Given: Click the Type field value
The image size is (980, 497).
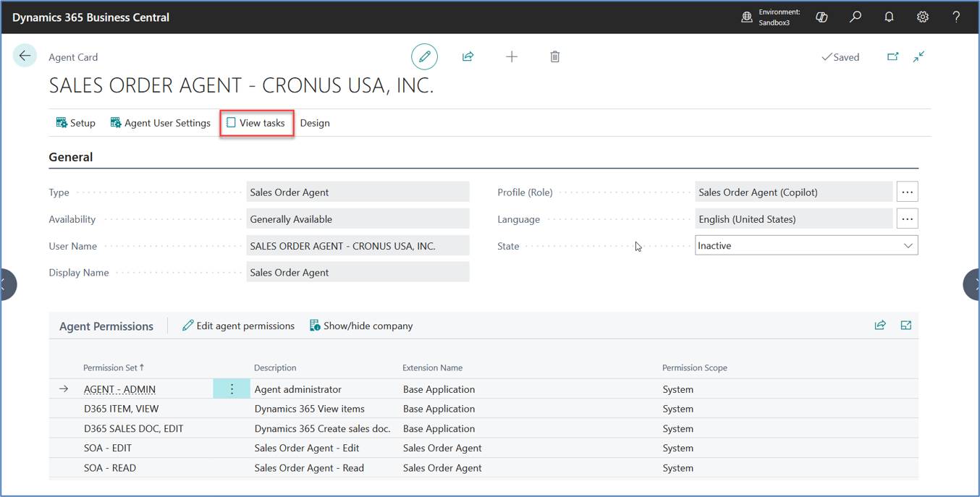Looking at the screenshot, I should point(358,192).
